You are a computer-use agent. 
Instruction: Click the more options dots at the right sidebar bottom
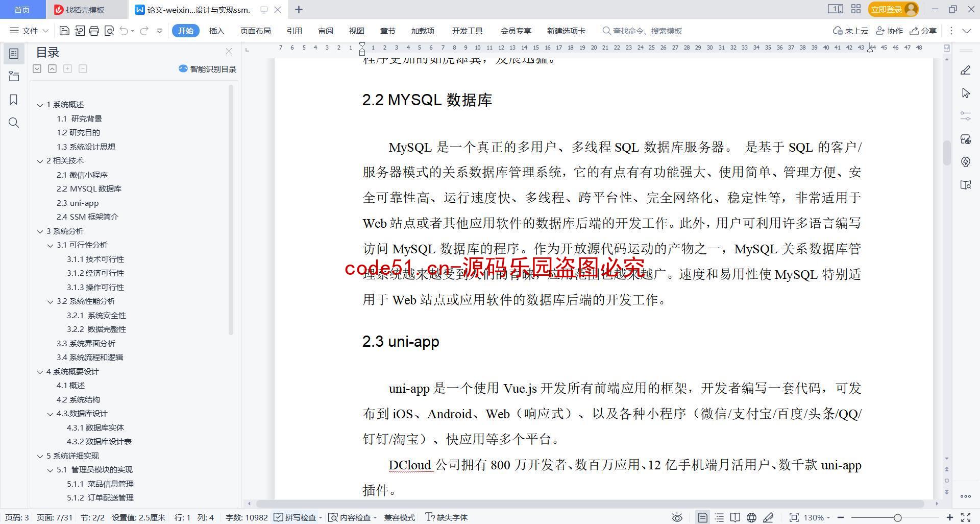click(x=965, y=496)
